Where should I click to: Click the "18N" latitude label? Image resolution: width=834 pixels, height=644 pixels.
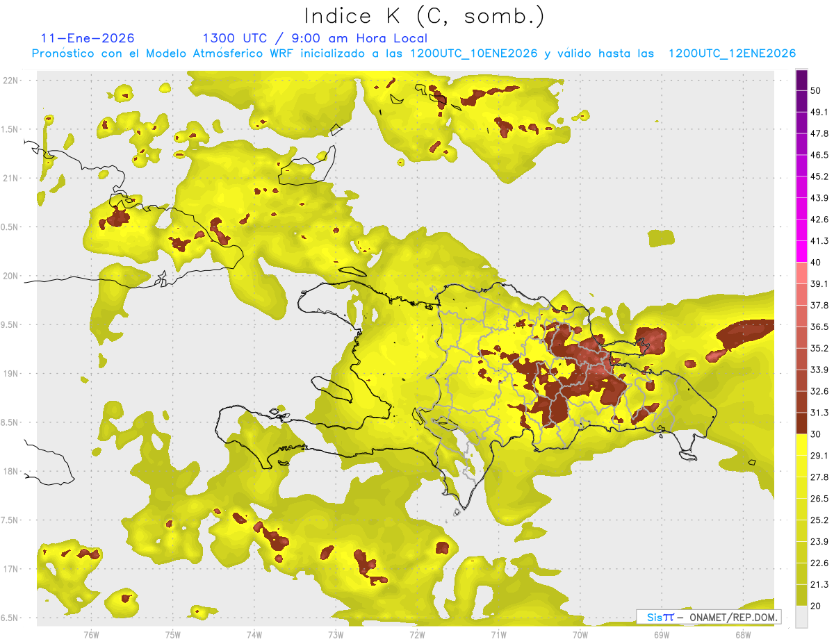coord(10,471)
